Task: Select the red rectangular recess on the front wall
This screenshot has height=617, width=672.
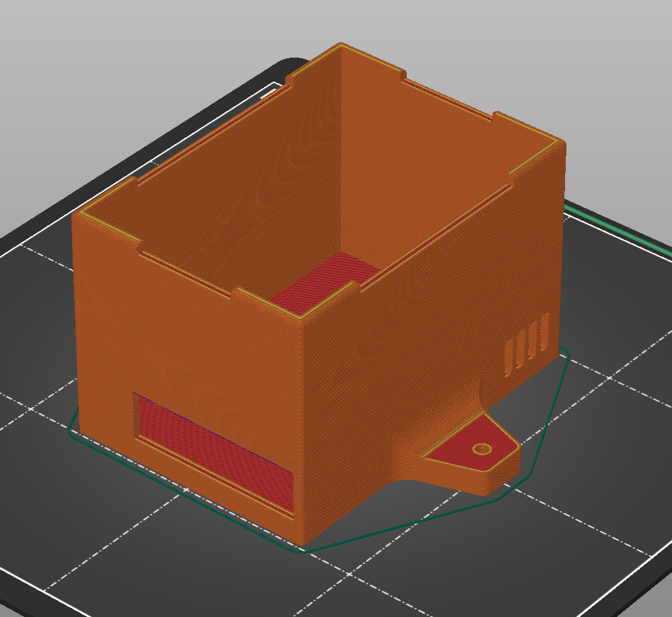Action: click(213, 446)
